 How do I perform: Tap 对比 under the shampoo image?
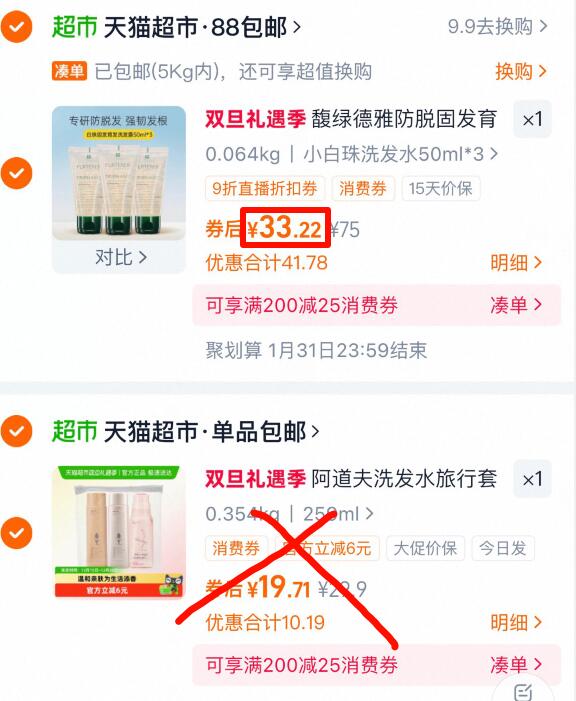(120, 258)
